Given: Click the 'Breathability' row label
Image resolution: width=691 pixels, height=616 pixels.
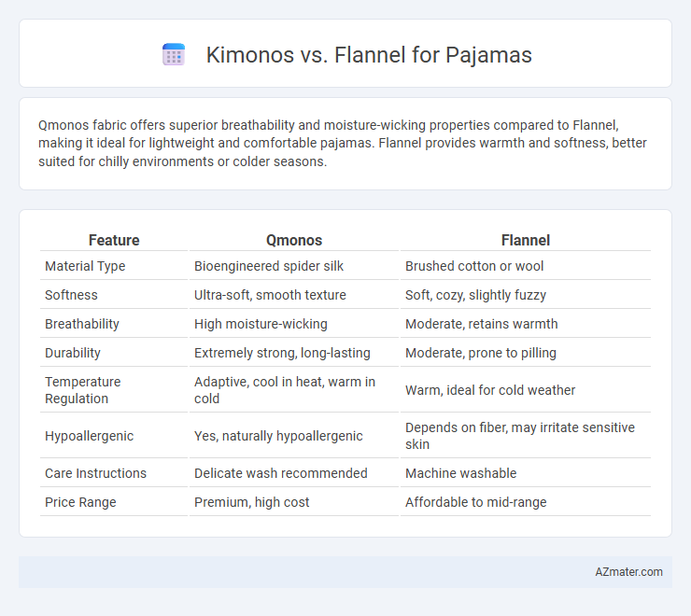Looking at the screenshot, I should coord(82,324).
